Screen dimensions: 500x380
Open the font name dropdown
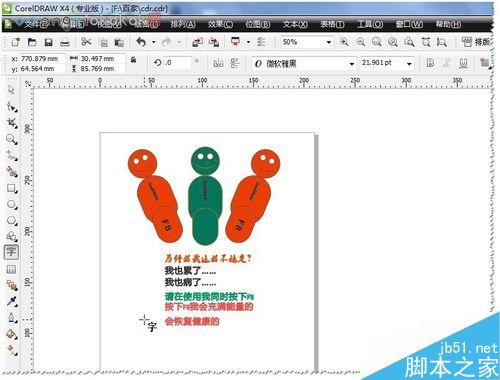352,63
